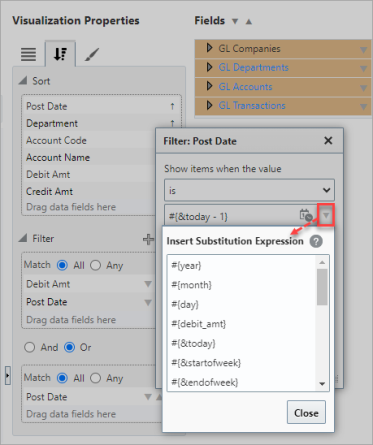
Task: Choose the And radio option
Action: (x=30, y=347)
